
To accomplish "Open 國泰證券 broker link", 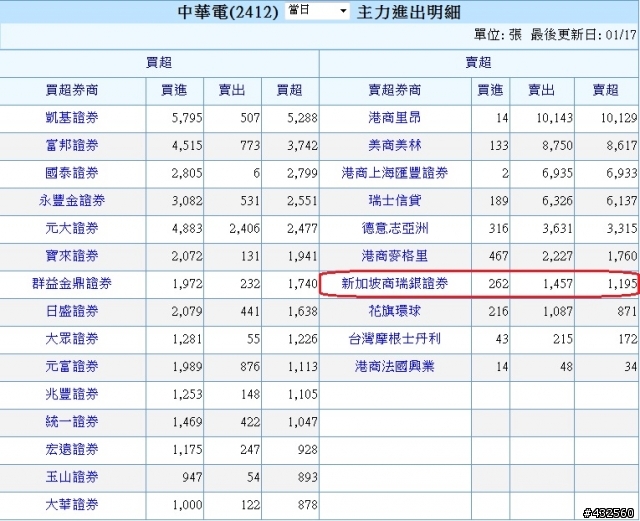I will tap(72, 173).
